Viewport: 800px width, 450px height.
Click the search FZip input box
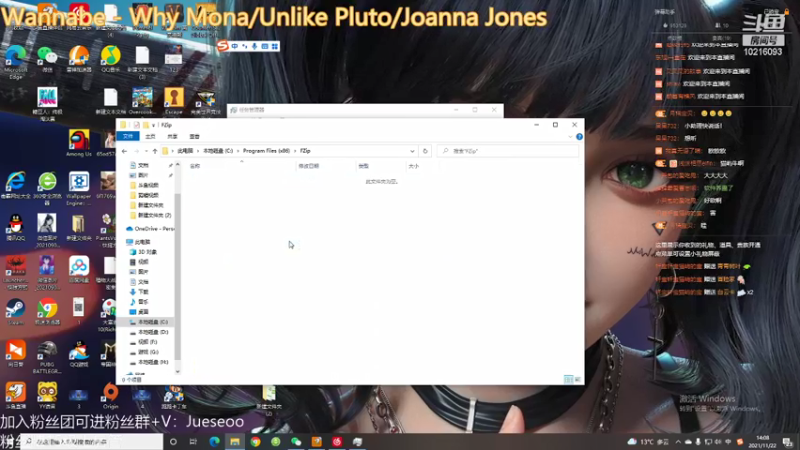coord(508,151)
